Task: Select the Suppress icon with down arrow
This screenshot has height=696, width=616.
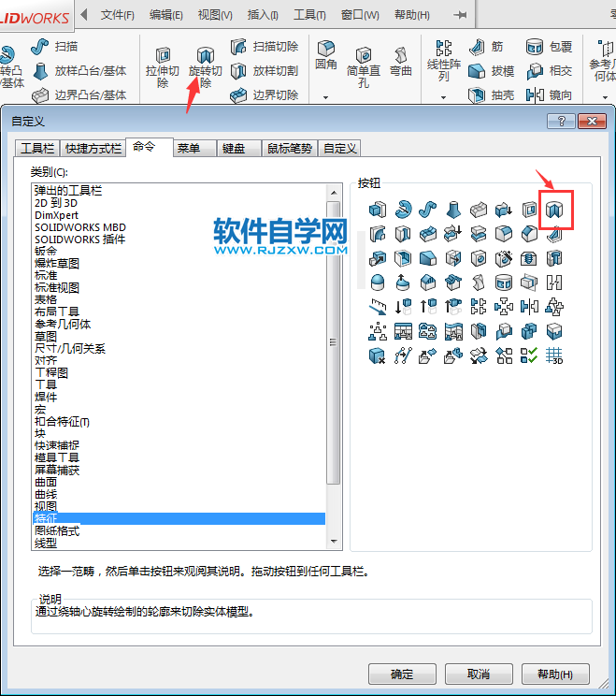Action: tap(403, 307)
